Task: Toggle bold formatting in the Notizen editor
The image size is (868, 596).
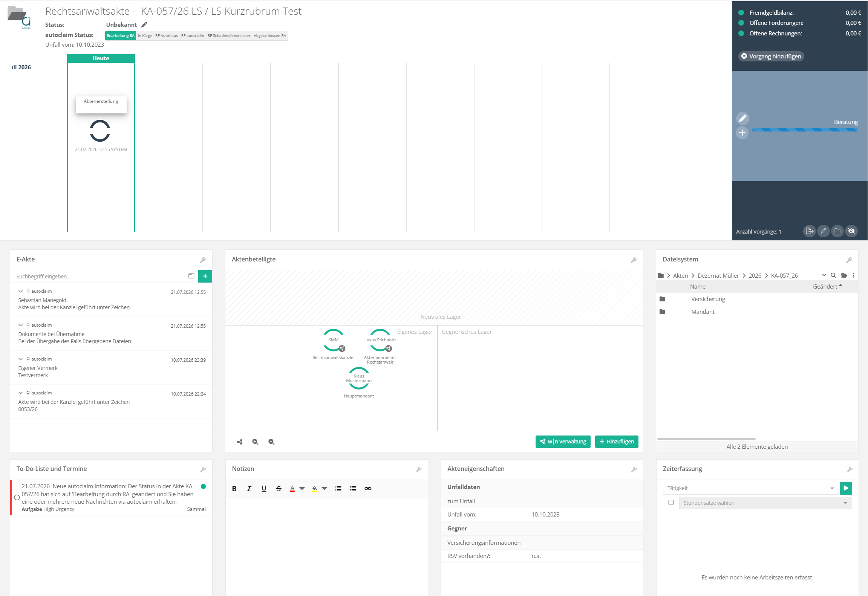Action: pos(234,489)
